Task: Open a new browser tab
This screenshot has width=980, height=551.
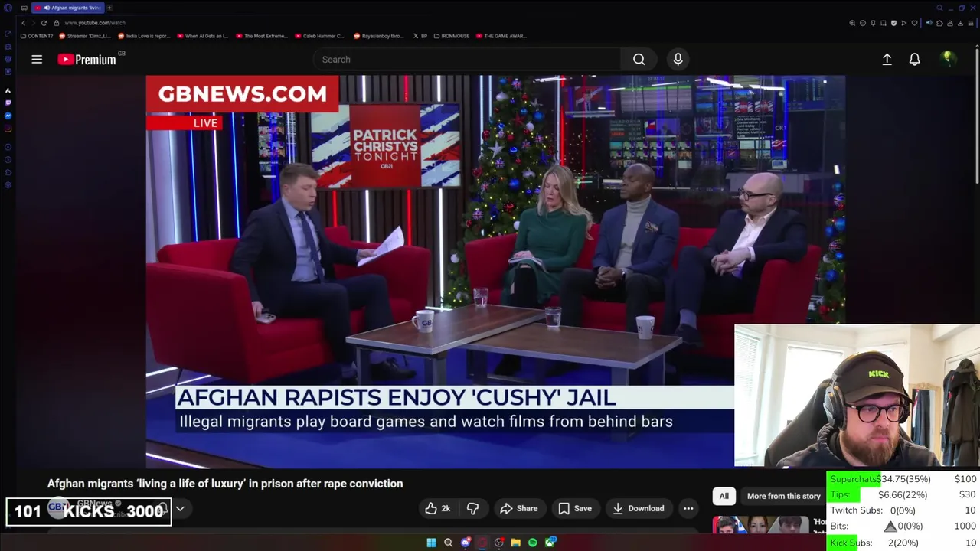Action: click(x=109, y=8)
